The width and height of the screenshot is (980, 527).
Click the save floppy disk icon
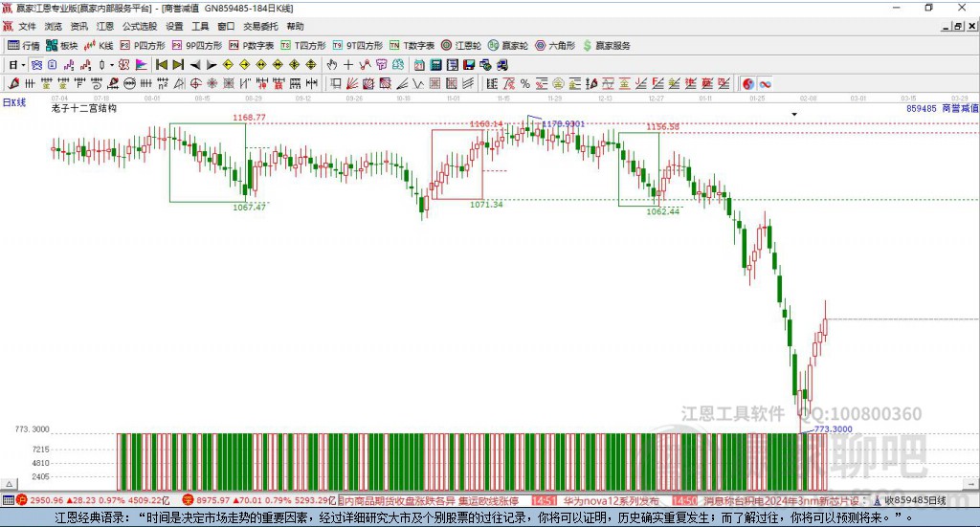click(x=469, y=65)
